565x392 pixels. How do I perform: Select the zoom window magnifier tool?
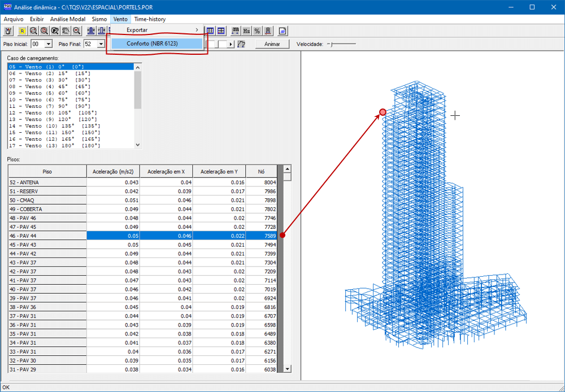(x=33, y=31)
